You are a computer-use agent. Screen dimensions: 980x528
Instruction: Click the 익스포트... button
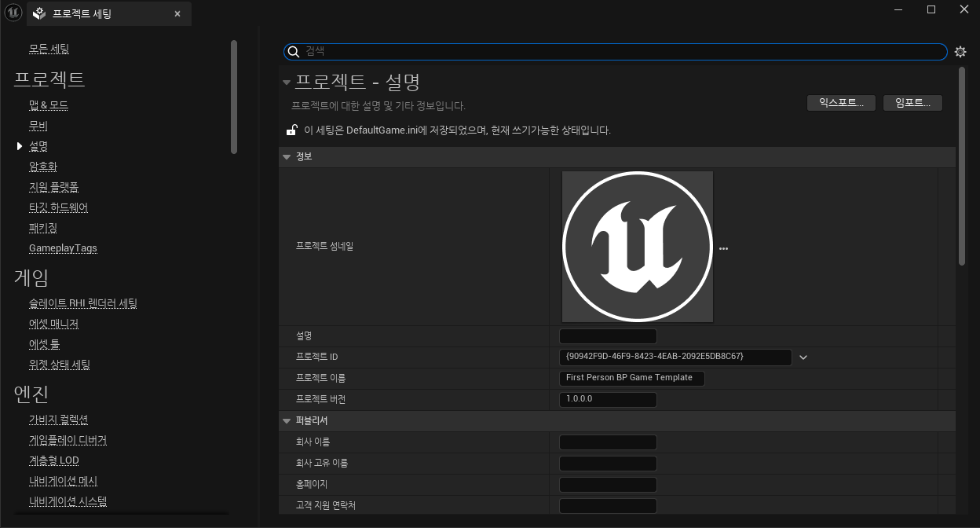(841, 103)
